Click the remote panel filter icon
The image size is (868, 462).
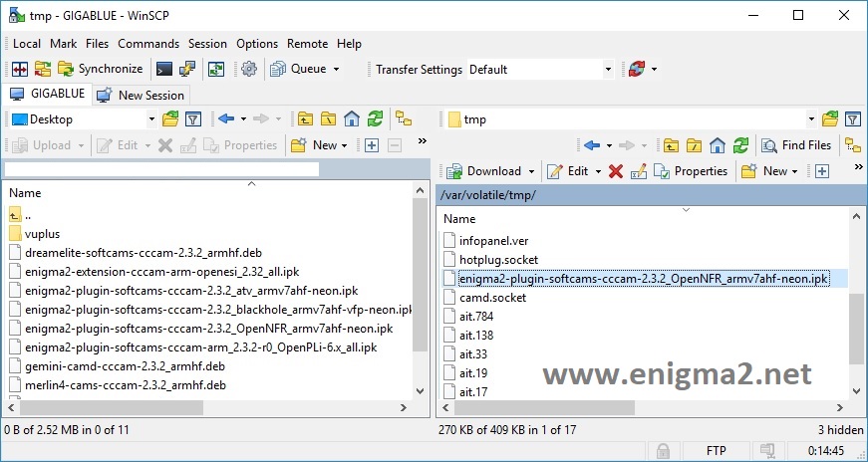pyautogui.click(x=853, y=118)
